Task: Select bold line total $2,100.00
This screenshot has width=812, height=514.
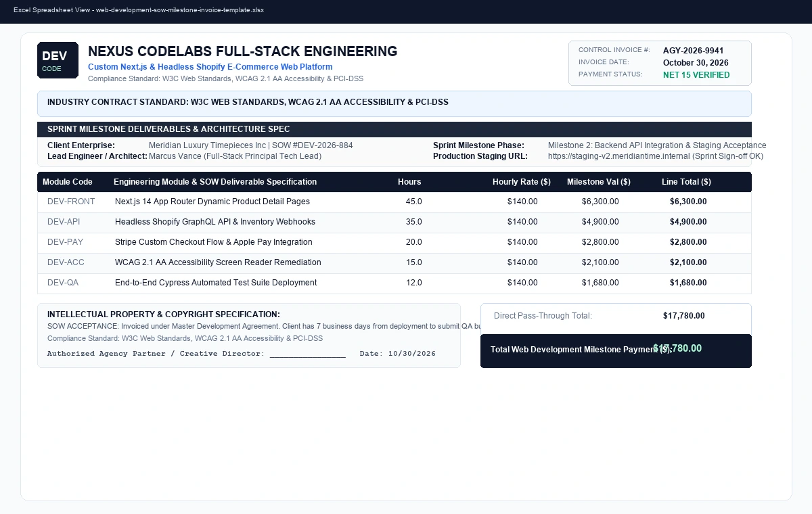Action: [688, 262]
